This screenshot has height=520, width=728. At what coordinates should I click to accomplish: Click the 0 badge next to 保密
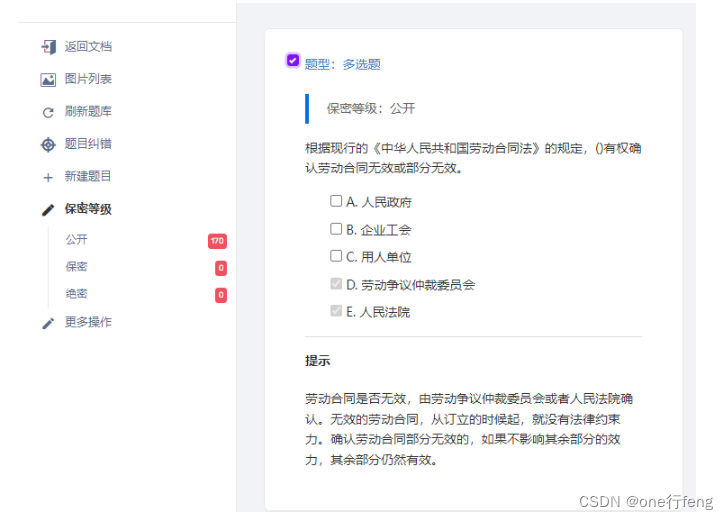pyautogui.click(x=221, y=268)
